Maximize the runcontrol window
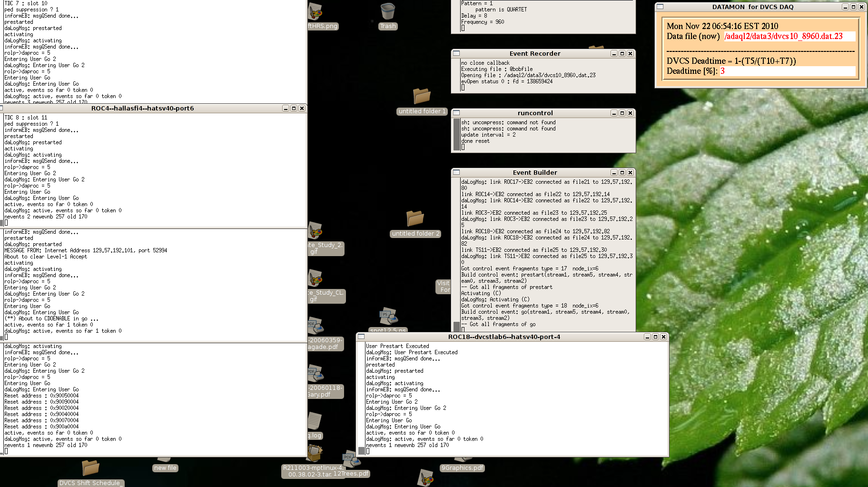The width and height of the screenshot is (868, 487). [x=622, y=113]
